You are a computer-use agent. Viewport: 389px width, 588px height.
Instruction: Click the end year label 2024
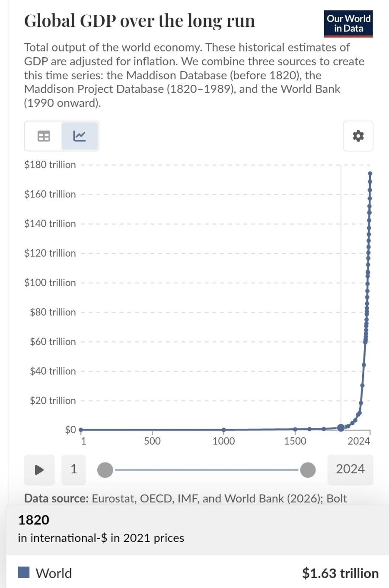pos(350,469)
